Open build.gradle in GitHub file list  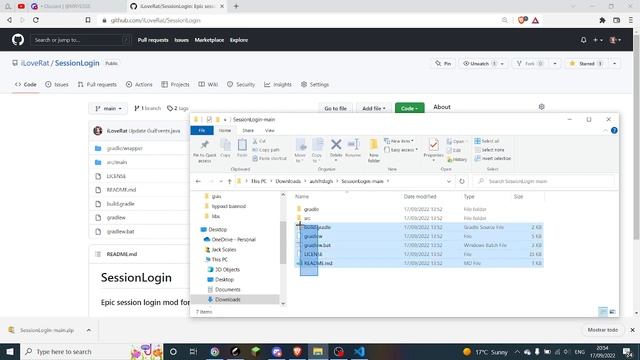[x=120, y=204]
